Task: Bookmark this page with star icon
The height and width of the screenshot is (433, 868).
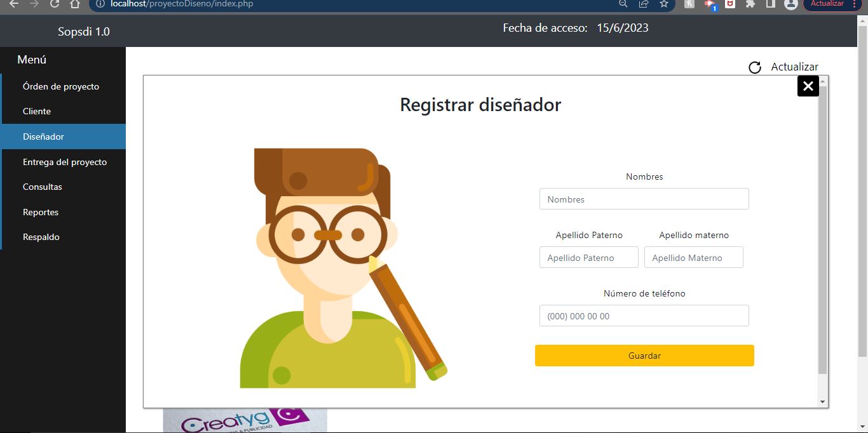Action: click(x=664, y=4)
